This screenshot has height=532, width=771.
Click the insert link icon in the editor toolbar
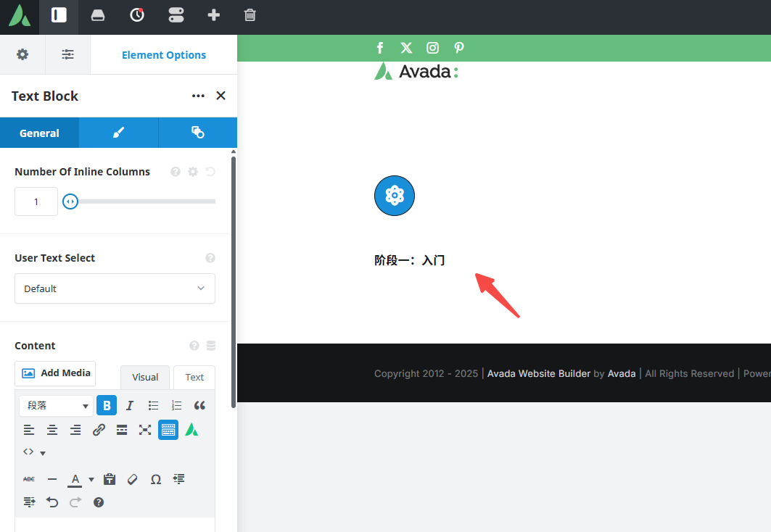coord(99,429)
